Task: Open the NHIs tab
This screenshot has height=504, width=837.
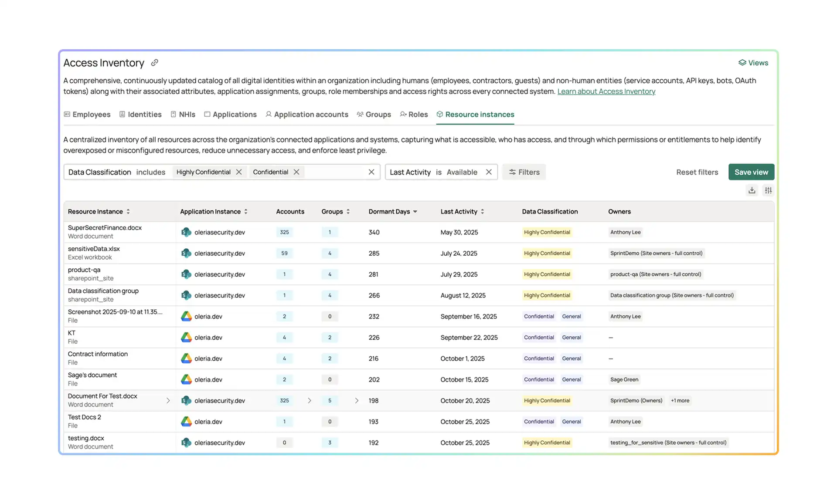Action: point(183,114)
